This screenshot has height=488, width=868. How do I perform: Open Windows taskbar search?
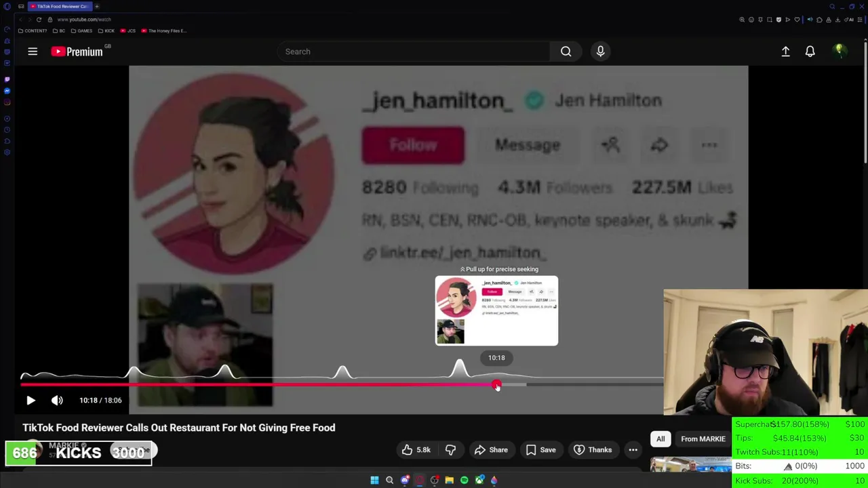click(389, 480)
